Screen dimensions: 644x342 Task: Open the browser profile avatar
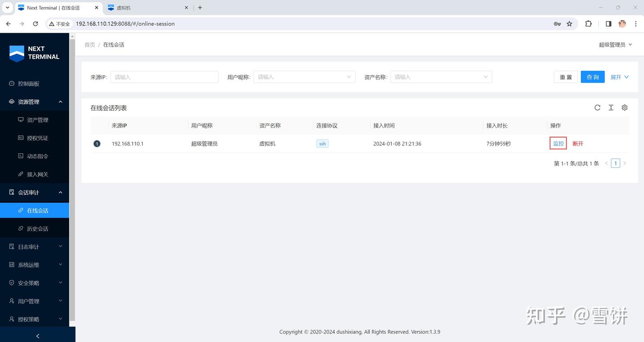tap(622, 24)
